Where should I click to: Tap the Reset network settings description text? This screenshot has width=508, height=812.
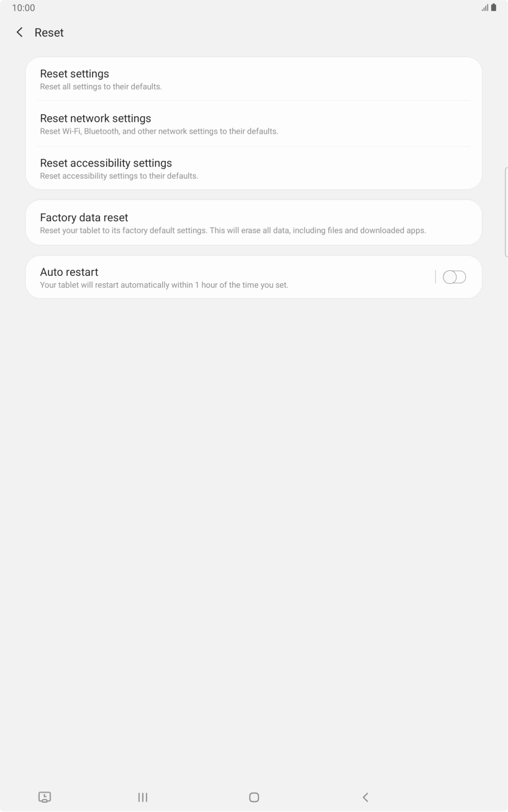pos(159,131)
